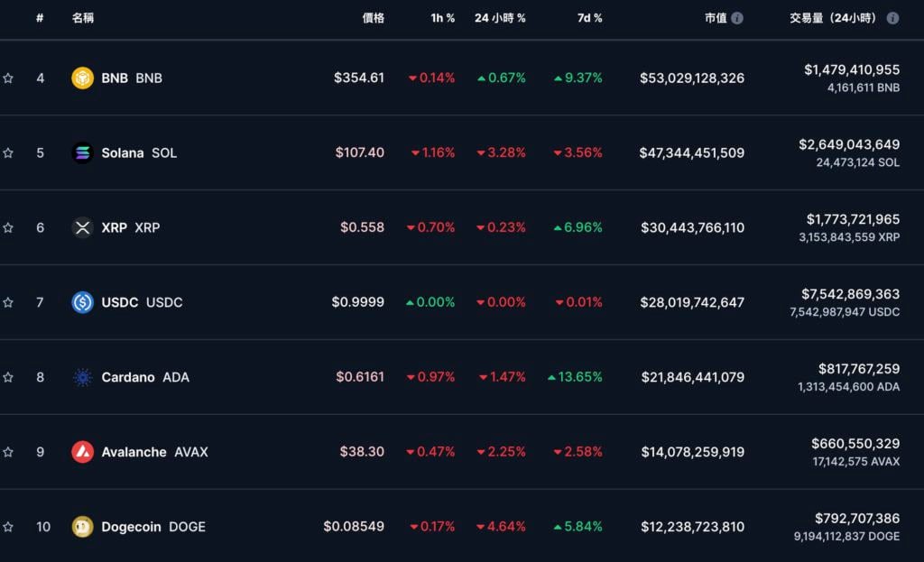Image resolution: width=924 pixels, height=562 pixels.
Task: Open the 市值 info tooltip icon
Action: coord(737,18)
